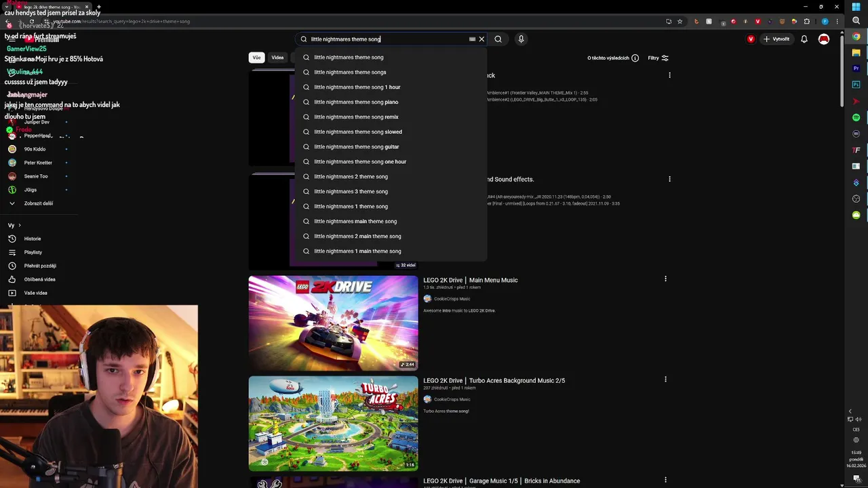Open the Filtry filters menu
Image resolution: width=868 pixels, height=488 pixels.
coord(658,58)
